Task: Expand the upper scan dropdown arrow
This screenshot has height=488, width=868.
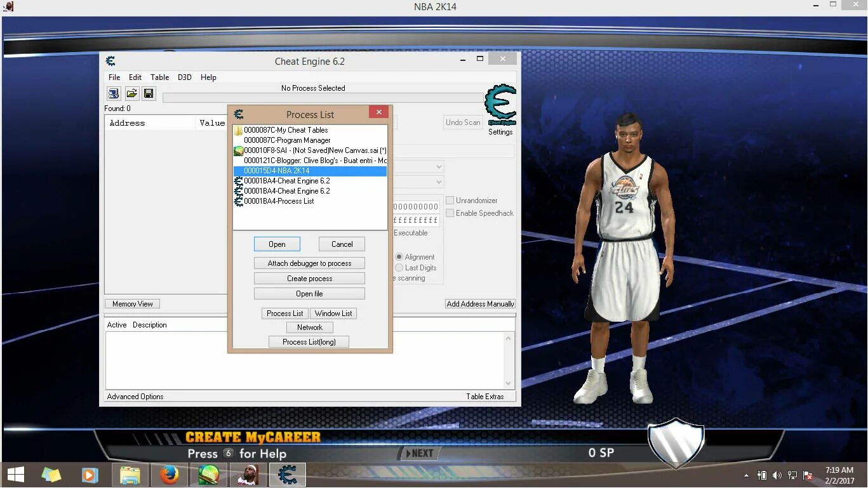Action: [438, 167]
